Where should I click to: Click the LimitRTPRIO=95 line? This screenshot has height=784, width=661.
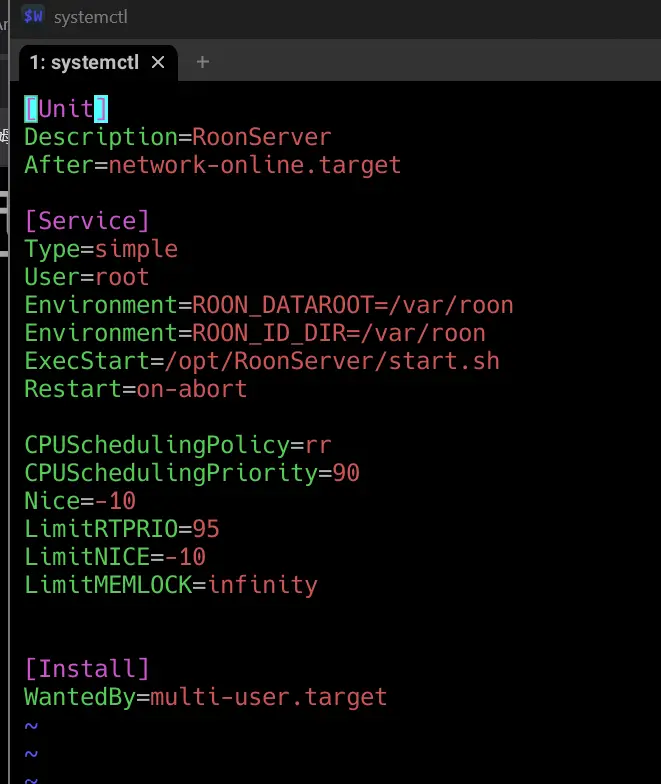pyautogui.click(x=122, y=529)
